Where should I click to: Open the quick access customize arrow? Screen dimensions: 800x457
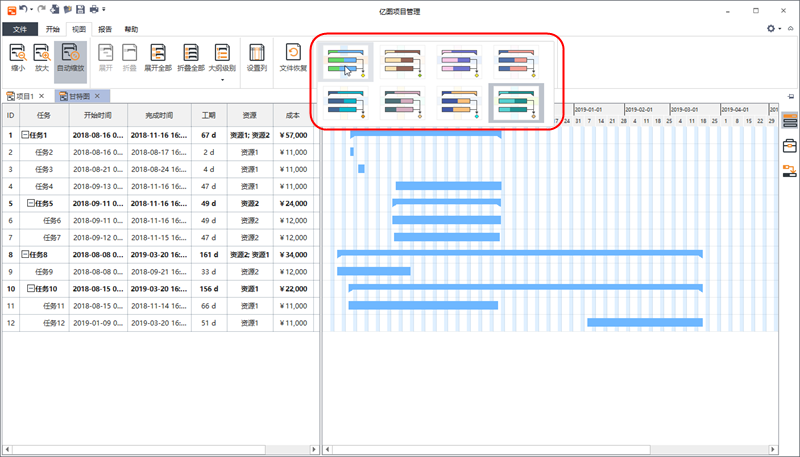click(104, 9)
